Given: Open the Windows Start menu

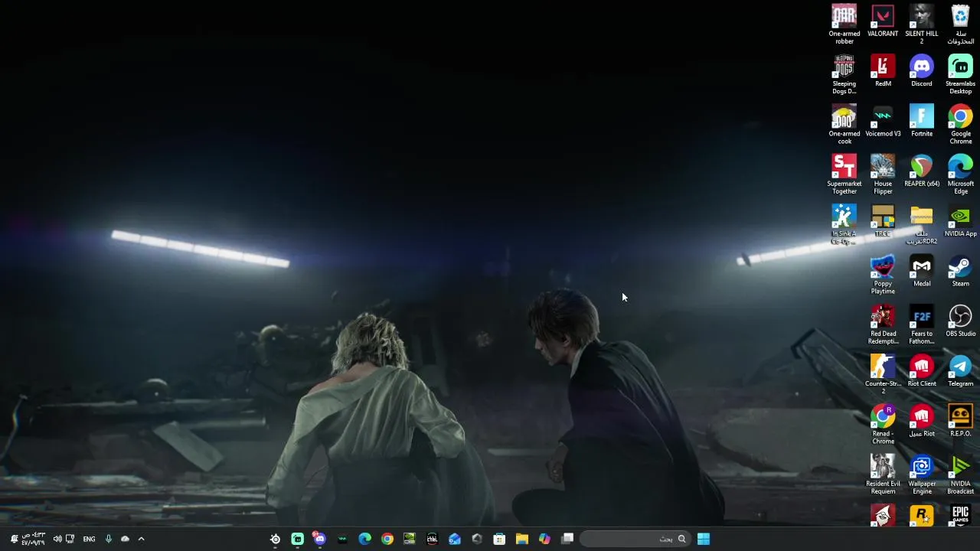Looking at the screenshot, I should (703, 539).
